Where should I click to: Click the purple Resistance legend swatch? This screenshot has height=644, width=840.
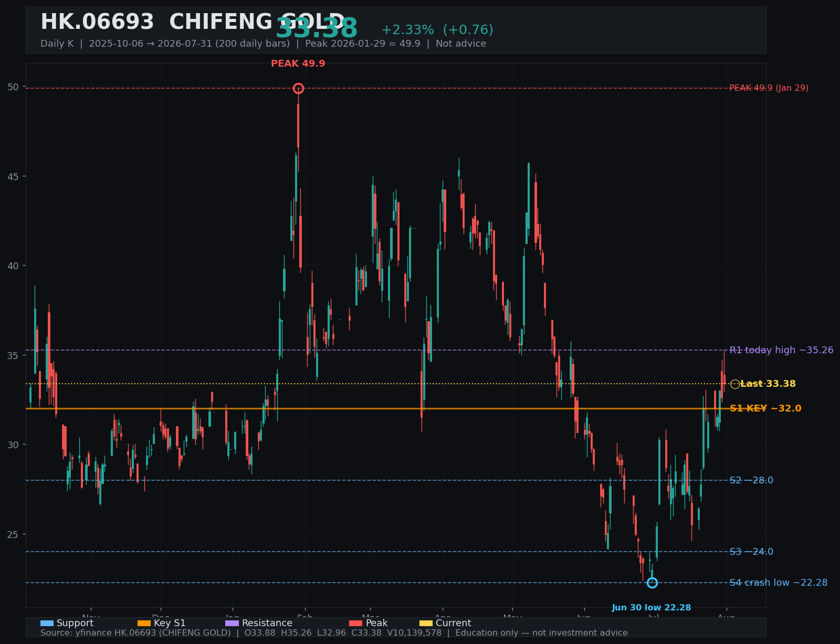(x=232, y=624)
